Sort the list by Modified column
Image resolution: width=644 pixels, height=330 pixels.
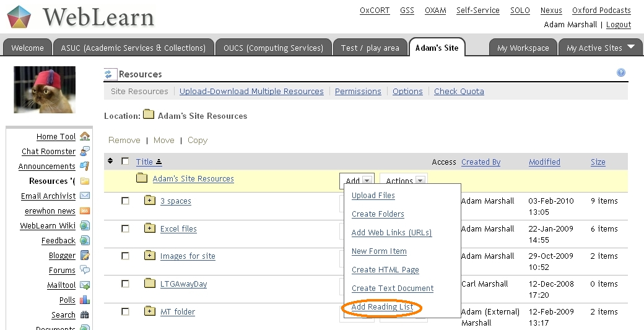coord(544,162)
